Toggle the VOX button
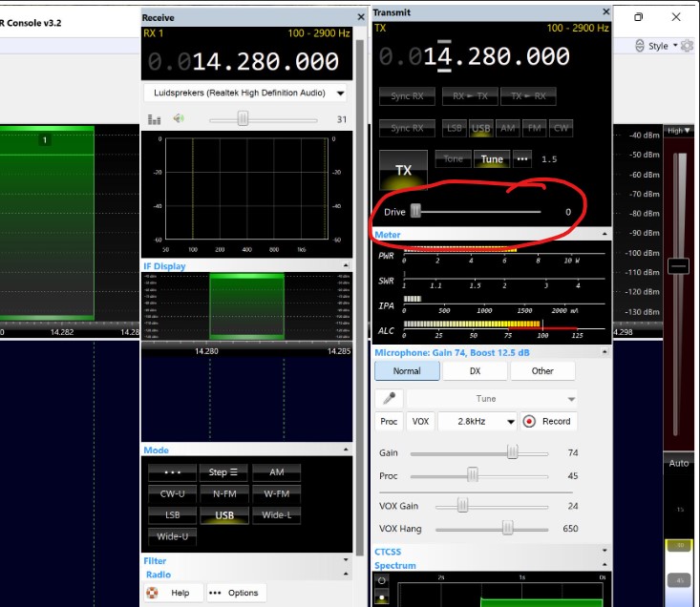700x607 pixels. [420, 421]
